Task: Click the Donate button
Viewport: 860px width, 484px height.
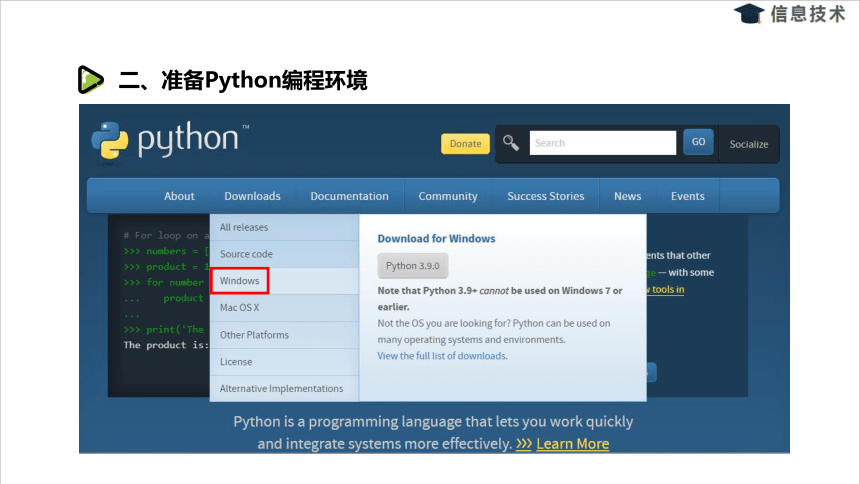Action: (x=465, y=144)
